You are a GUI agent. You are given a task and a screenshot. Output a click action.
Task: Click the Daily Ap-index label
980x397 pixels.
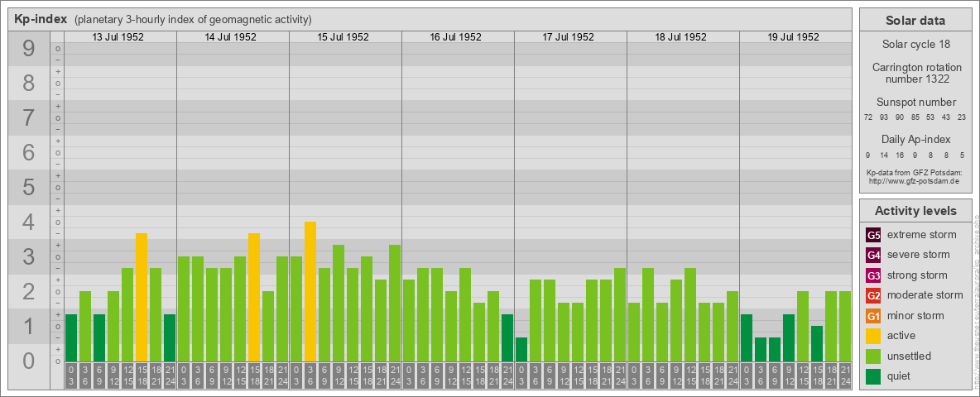tap(915, 139)
